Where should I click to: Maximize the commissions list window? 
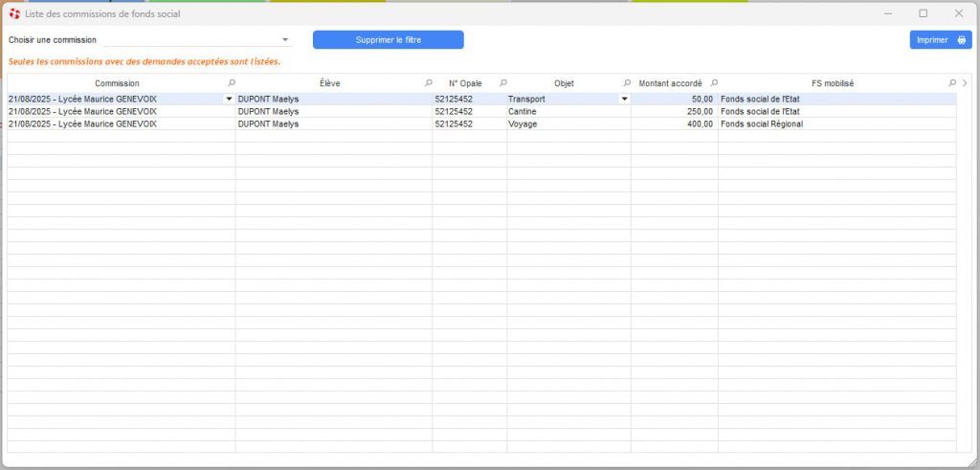pos(923,13)
